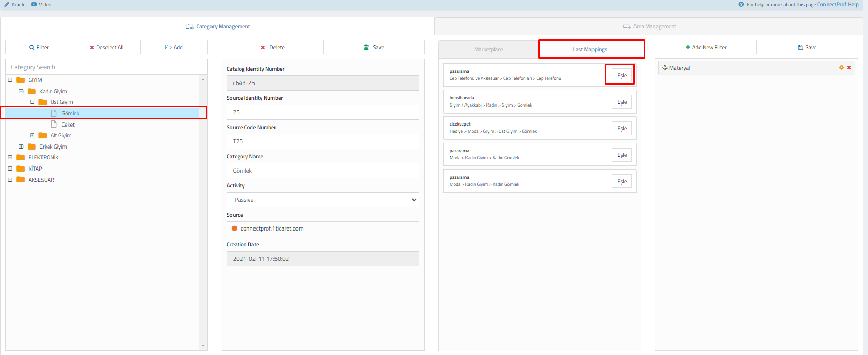Open Materyal filter settings gear icon
This screenshot has width=868, height=355.
click(x=841, y=68)
